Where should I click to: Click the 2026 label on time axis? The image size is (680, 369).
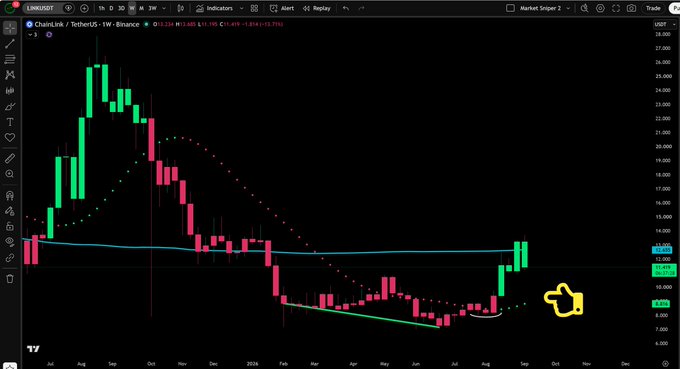point(252,364)
